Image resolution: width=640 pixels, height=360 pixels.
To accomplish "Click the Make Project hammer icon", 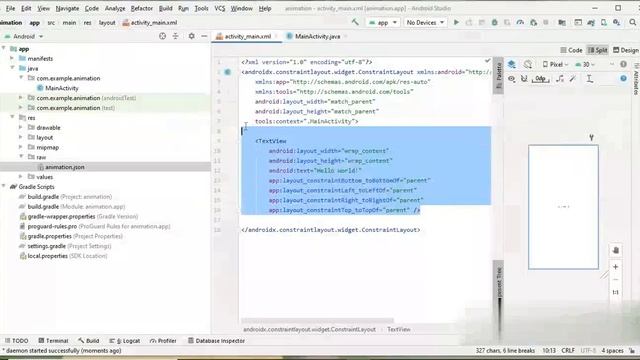I will [355, 22].
